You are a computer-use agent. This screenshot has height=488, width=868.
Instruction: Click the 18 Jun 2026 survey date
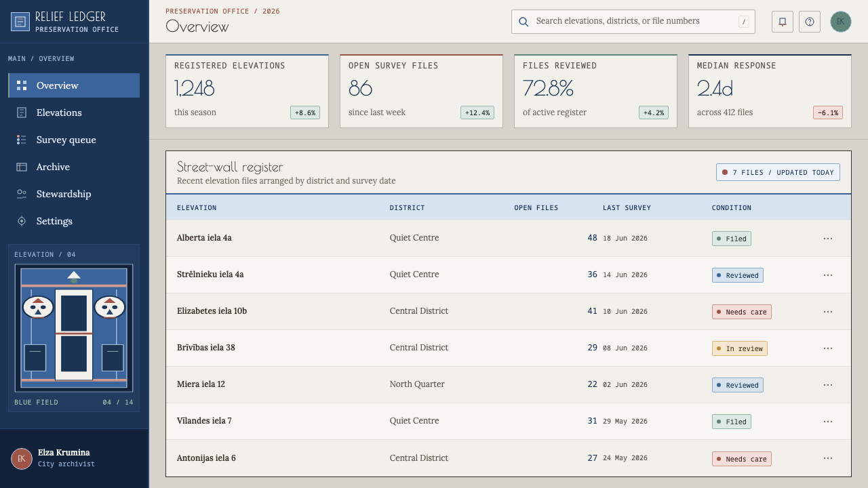[x=625, y=239]
